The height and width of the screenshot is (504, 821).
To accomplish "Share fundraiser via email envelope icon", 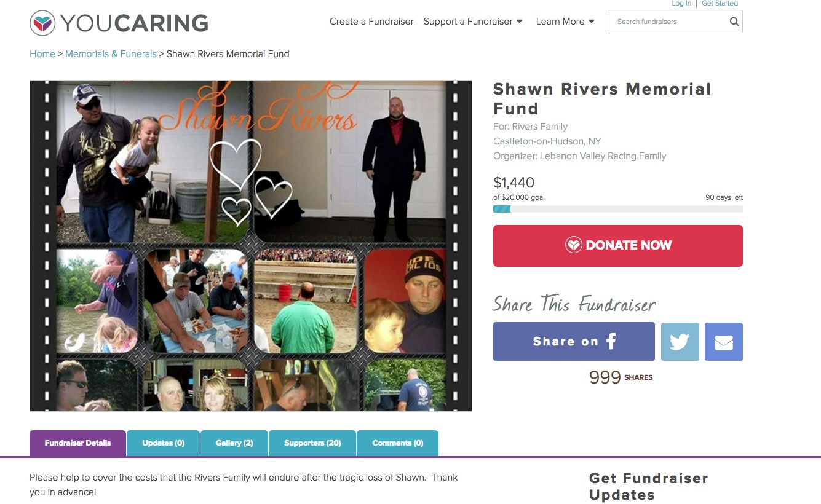I will click(x=724, y=342).
